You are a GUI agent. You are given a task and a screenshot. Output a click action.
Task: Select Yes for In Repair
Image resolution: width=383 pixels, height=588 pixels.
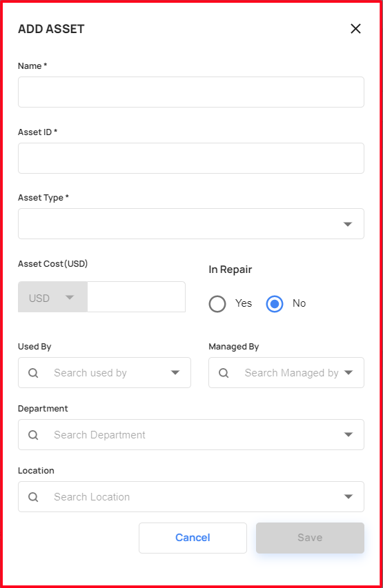217,304
